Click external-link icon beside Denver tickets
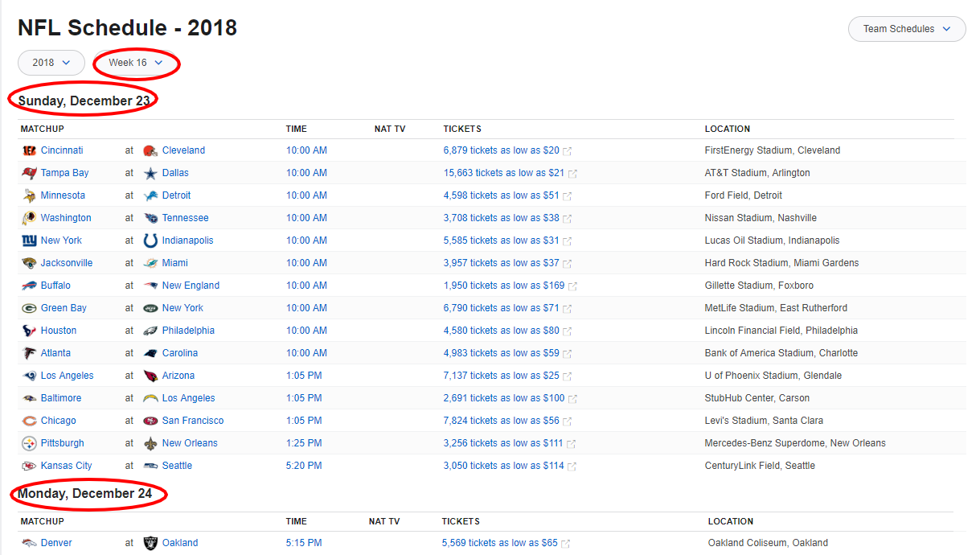 click(x=566, y=544)
